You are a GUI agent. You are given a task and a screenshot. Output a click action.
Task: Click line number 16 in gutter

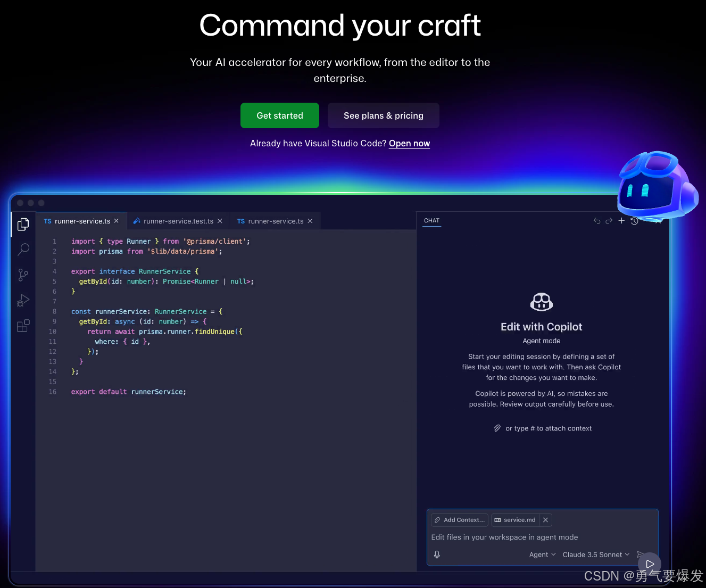pos(53,392)
